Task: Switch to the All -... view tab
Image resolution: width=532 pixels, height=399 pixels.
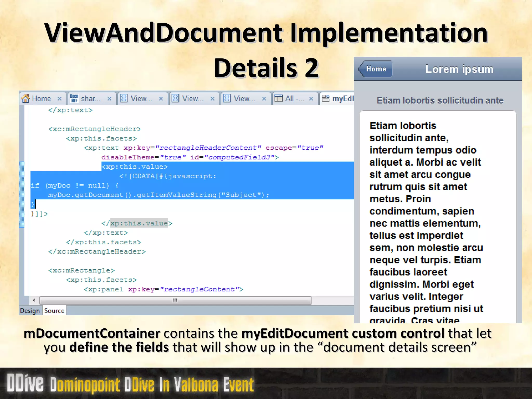Action: pos(295,99)
